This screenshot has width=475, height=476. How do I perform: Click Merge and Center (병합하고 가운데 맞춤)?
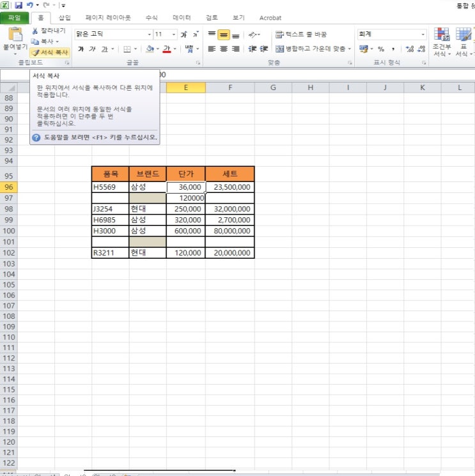click(x=310, y=49)
